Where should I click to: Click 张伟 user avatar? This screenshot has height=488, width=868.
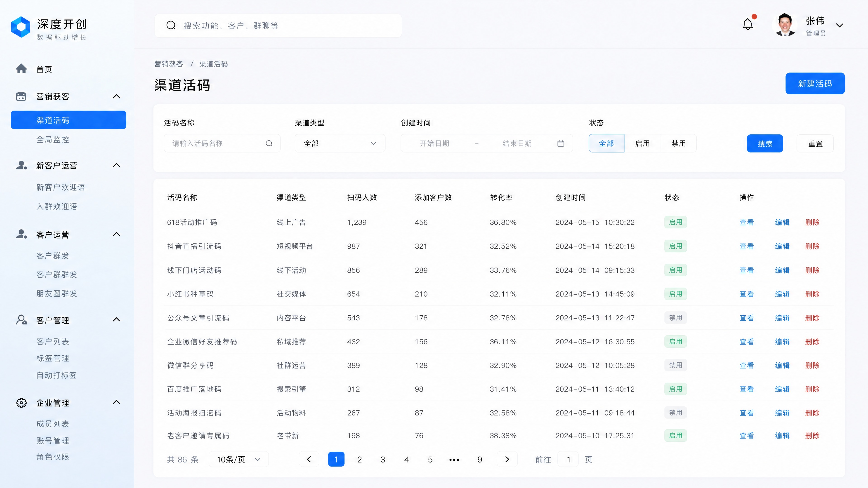coord(785,25)
